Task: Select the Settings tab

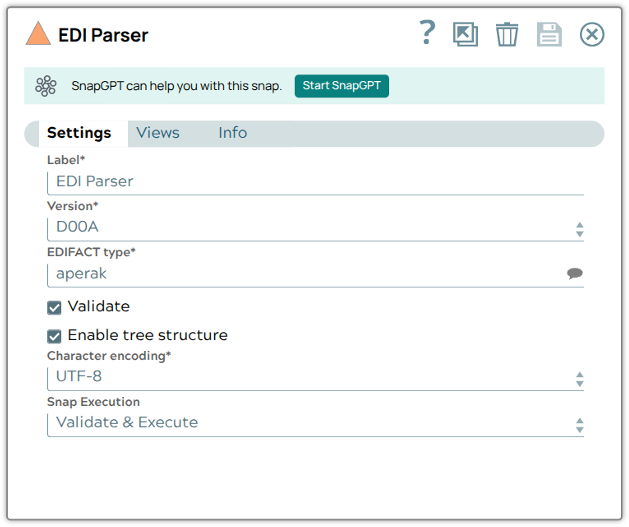Action: point(79,133)
